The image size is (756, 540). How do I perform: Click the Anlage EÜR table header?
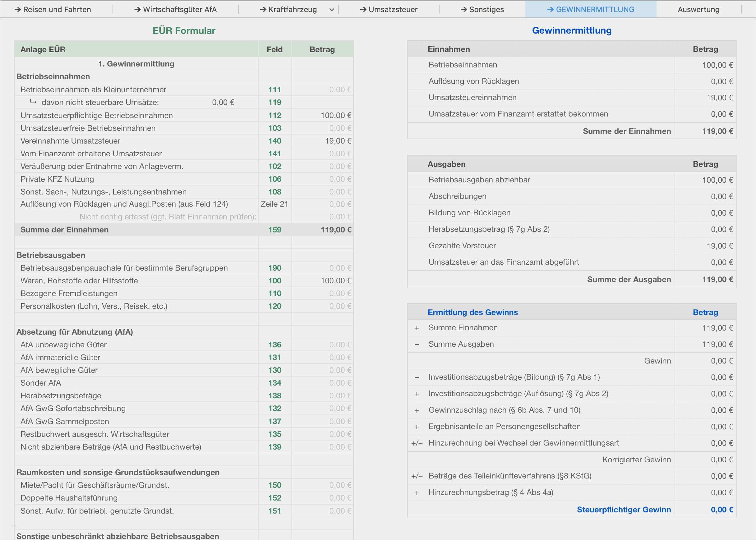pyautogui.click(x=43, y=49)
